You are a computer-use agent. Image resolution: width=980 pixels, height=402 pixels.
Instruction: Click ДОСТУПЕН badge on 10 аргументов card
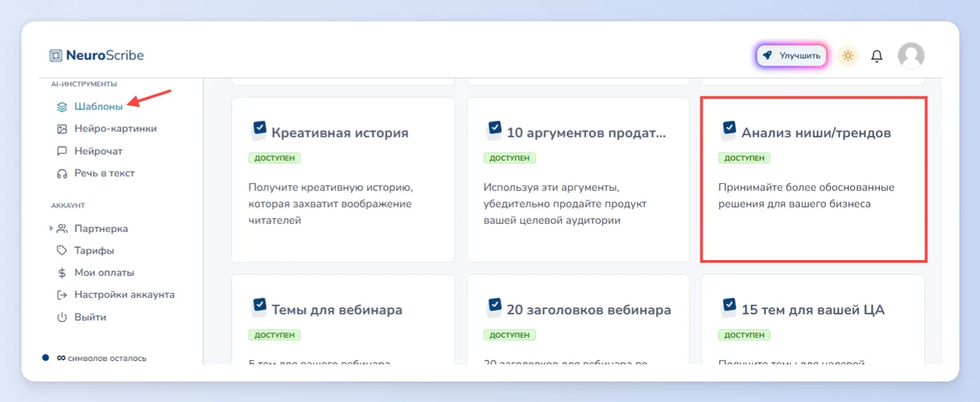pyautogui.click(x=510, y=158)
